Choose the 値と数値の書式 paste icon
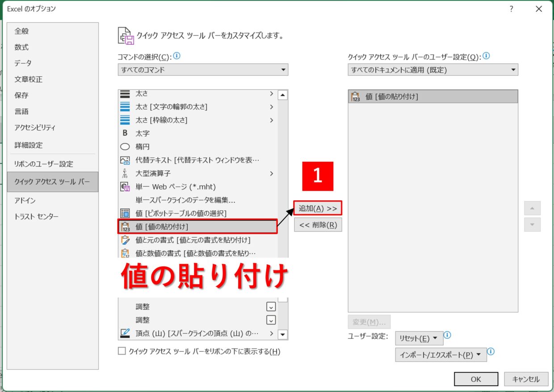 click(125, 253)
